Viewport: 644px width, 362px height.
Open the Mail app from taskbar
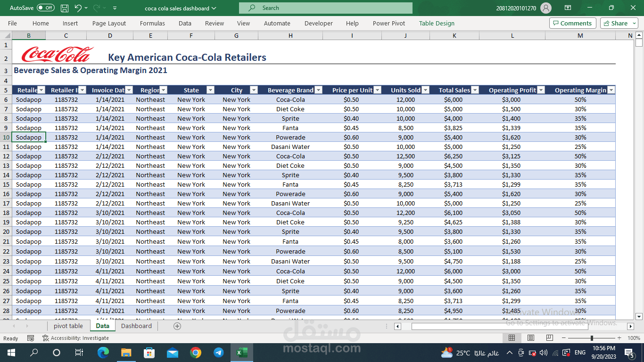172,352
